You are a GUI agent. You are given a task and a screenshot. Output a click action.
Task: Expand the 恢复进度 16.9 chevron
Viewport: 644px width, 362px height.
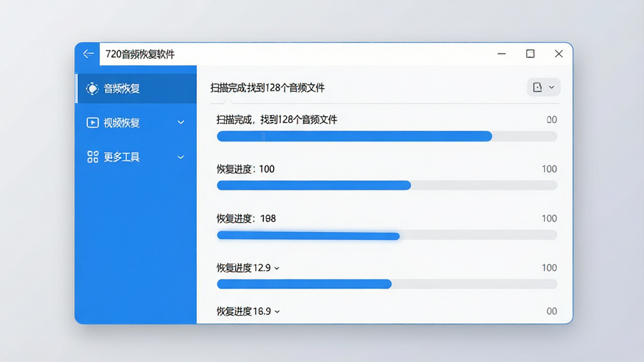tap(277, 312)
